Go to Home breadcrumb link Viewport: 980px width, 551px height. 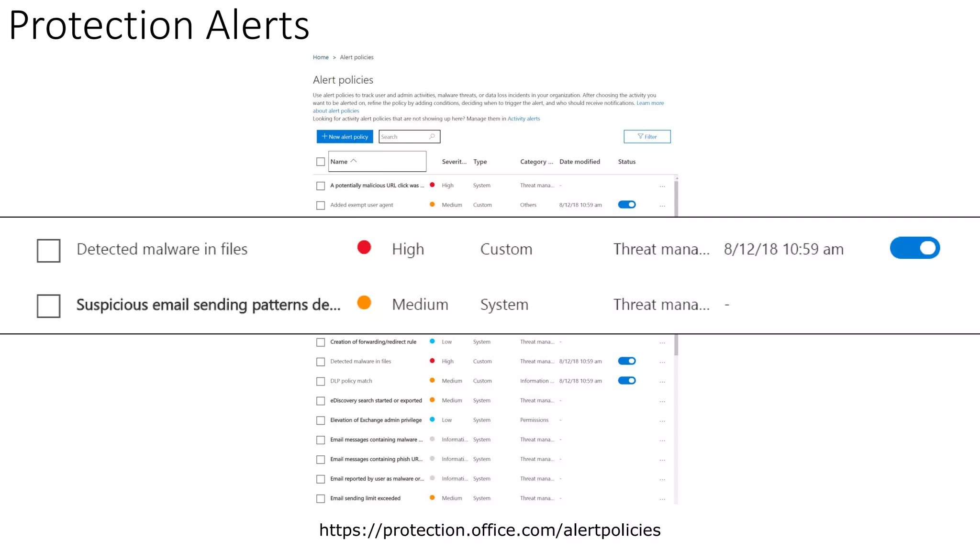[x=321, y=57]
